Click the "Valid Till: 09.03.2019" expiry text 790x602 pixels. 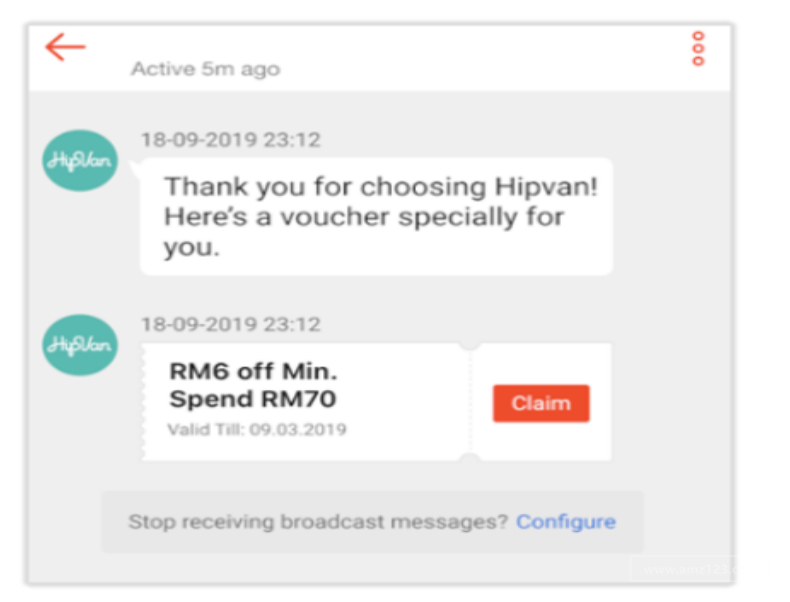pyautogui.click(x=257, y=430)
